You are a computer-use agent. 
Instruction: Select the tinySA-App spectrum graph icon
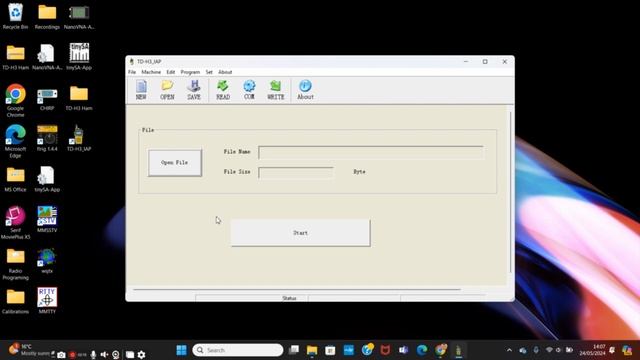(79, 57)
